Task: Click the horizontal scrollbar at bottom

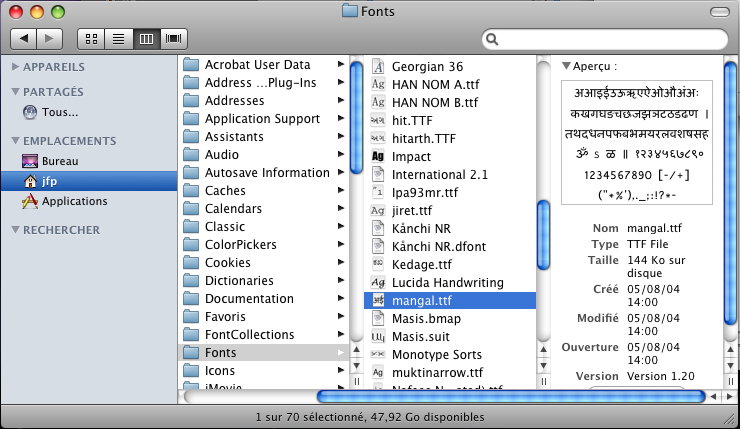Action: click(x=510, y=397)
